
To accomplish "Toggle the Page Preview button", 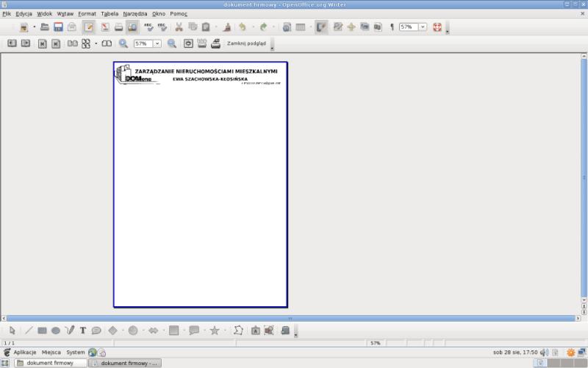I will click(132, 27).
